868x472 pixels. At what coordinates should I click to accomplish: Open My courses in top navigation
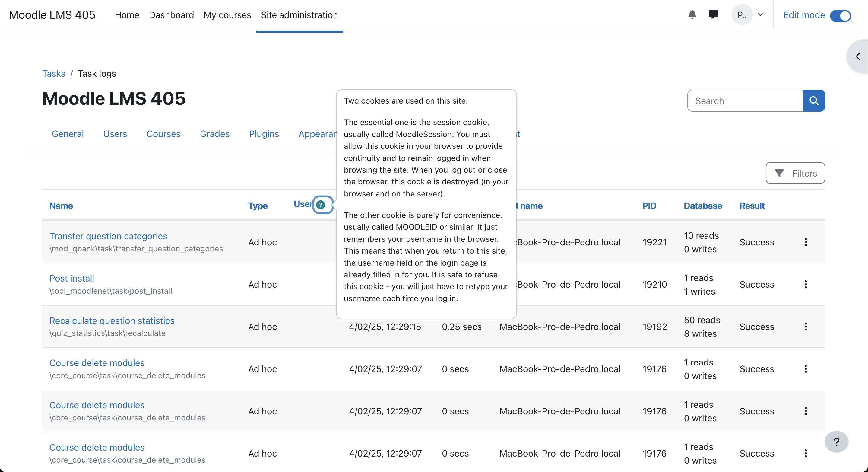pyautogui.click(x=227, y=15)
